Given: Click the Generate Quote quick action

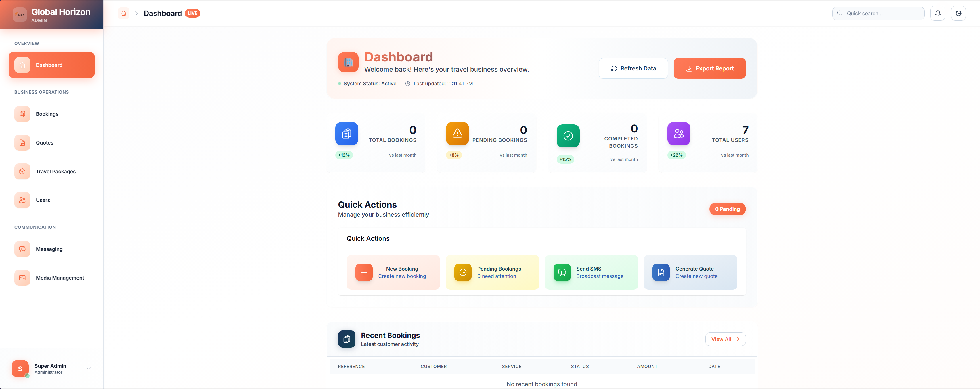Looking at the screenshot, I should [690, 272].
